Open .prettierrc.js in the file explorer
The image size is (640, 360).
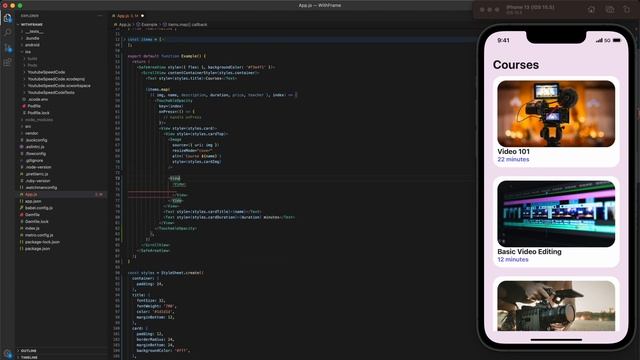[x=37, y=174]
